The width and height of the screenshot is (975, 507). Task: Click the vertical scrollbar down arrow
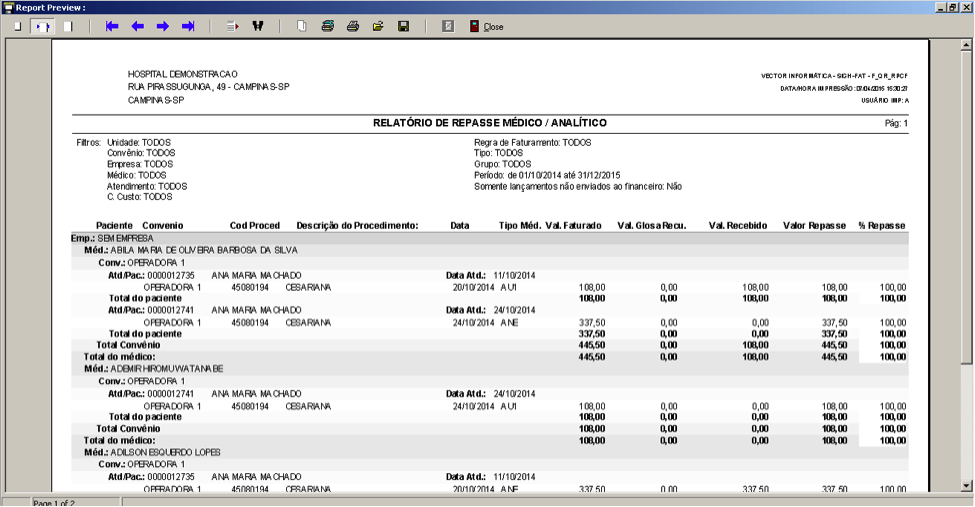pos(966,486)
